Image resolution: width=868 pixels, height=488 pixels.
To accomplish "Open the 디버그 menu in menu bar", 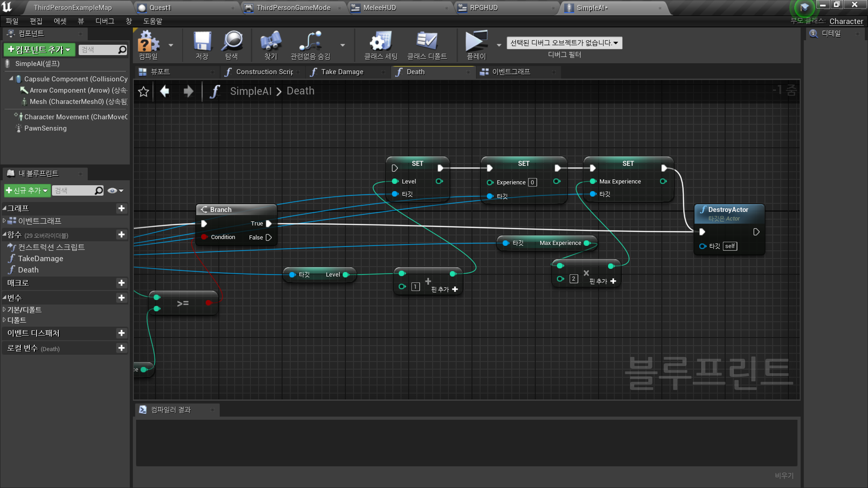I will pyautogui.click(x=104, y=21).
